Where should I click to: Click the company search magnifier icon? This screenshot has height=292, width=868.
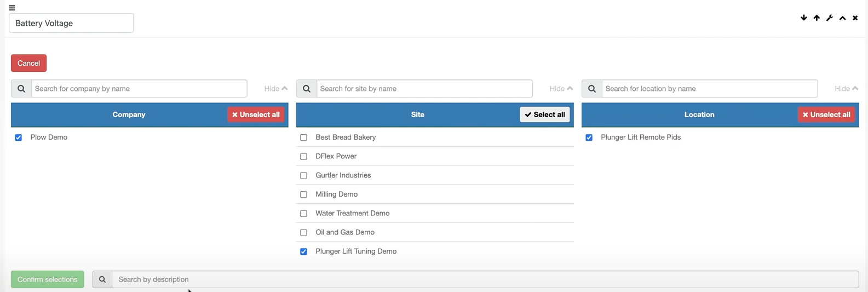(21, 89)
